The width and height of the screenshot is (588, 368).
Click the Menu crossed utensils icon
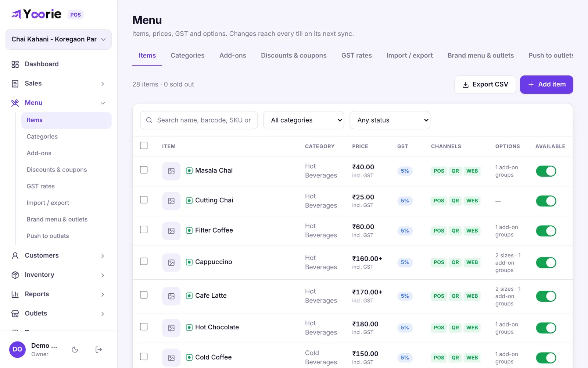(x=15, y=103)
